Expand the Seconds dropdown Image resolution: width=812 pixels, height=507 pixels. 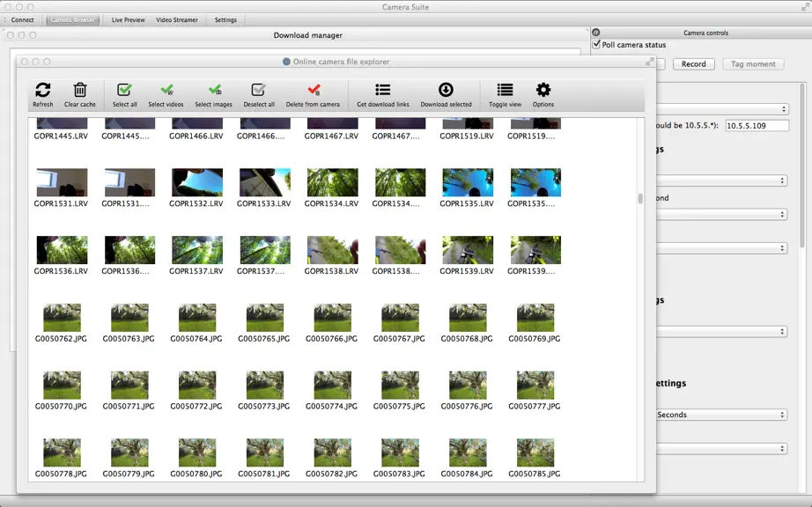[x=722, y=415]
